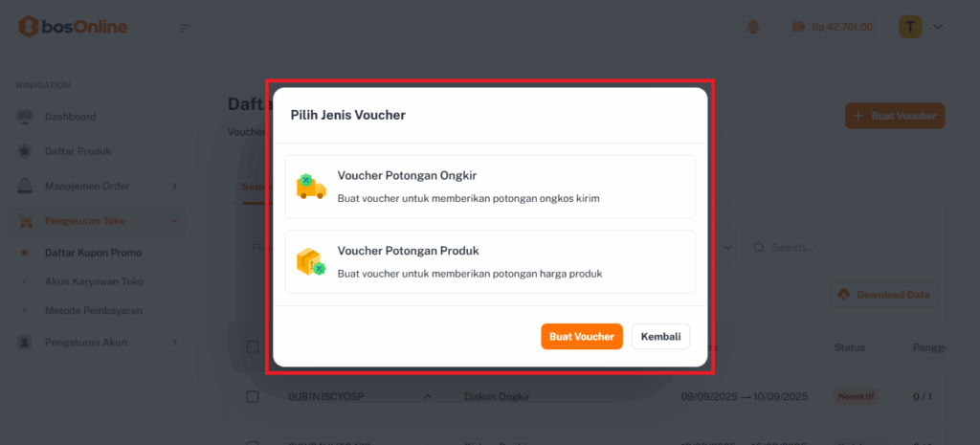980x445 pixels.
Task: Open the user profile dropdown arrow
Action: pos(938,27)
